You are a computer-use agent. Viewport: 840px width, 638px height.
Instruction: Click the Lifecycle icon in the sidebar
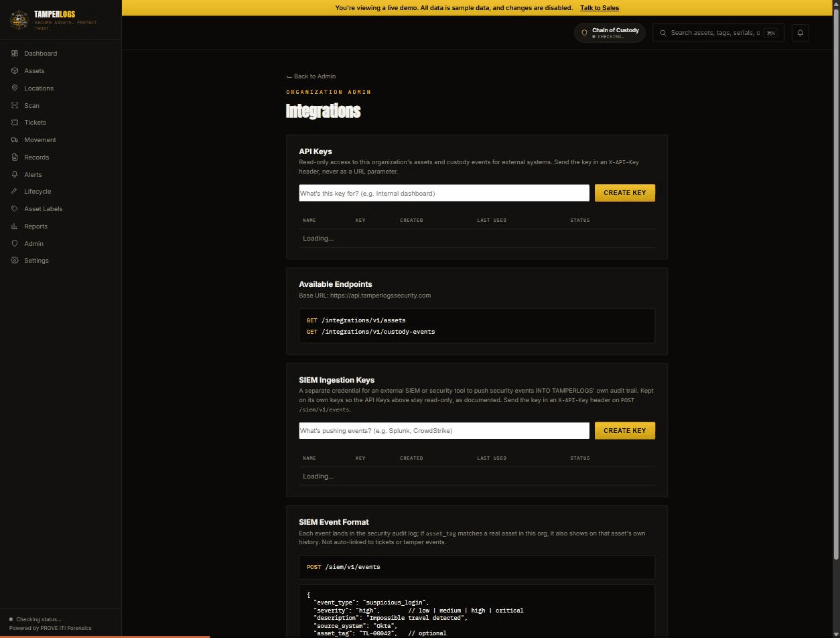click(15, 192)
